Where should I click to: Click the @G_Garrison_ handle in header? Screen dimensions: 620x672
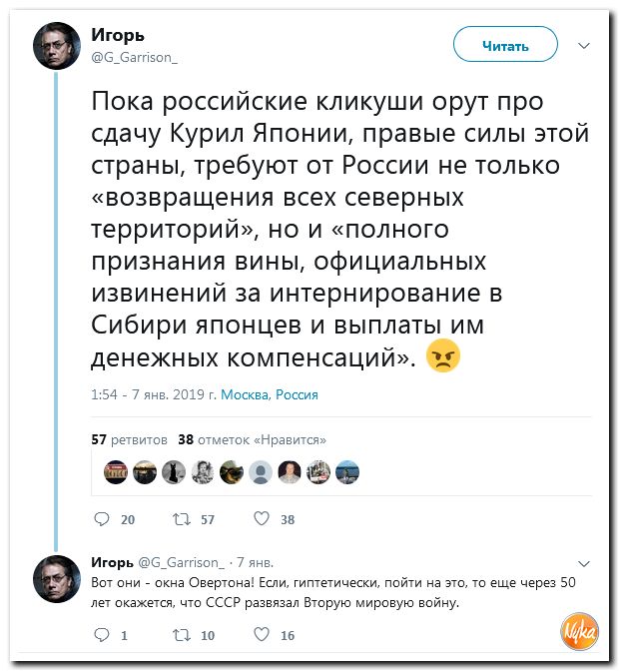click(134, 58)
